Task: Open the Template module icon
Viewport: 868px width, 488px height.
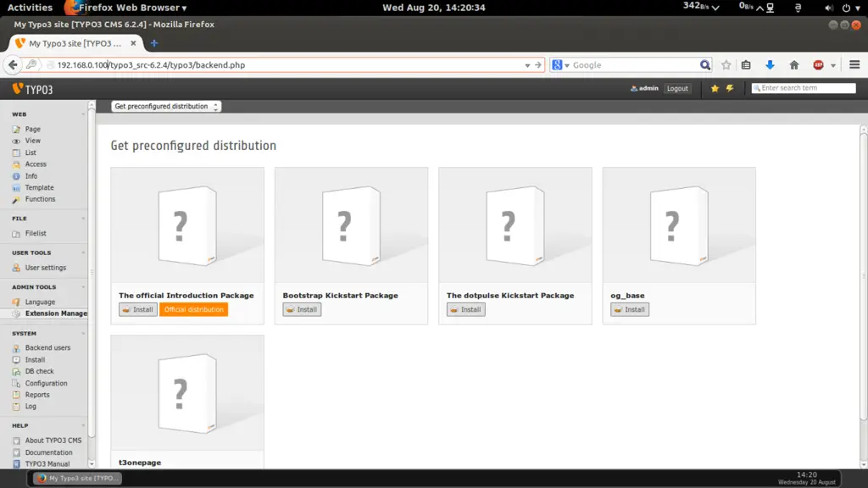Action: point(17,188)
